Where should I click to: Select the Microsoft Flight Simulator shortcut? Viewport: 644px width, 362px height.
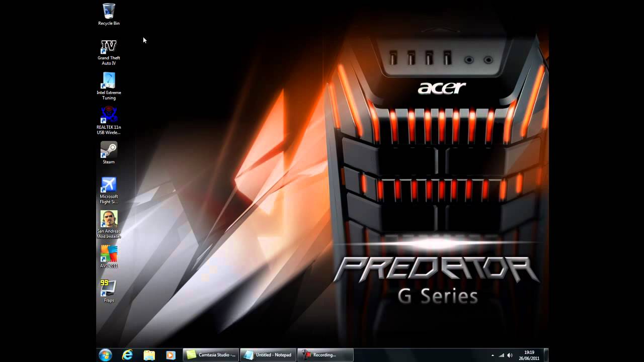click(x=109, y=190)
